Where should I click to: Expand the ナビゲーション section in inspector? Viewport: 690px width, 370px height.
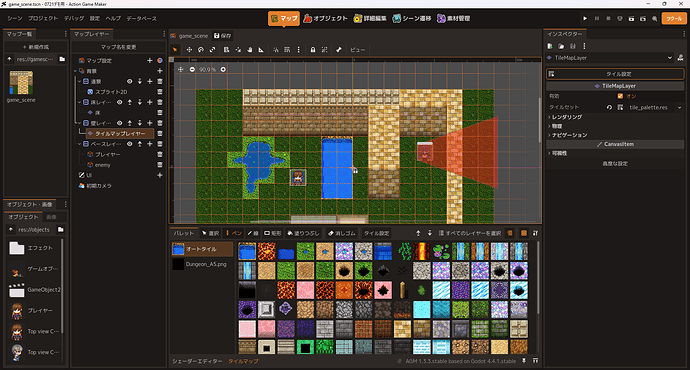click(x=568, y=135)
